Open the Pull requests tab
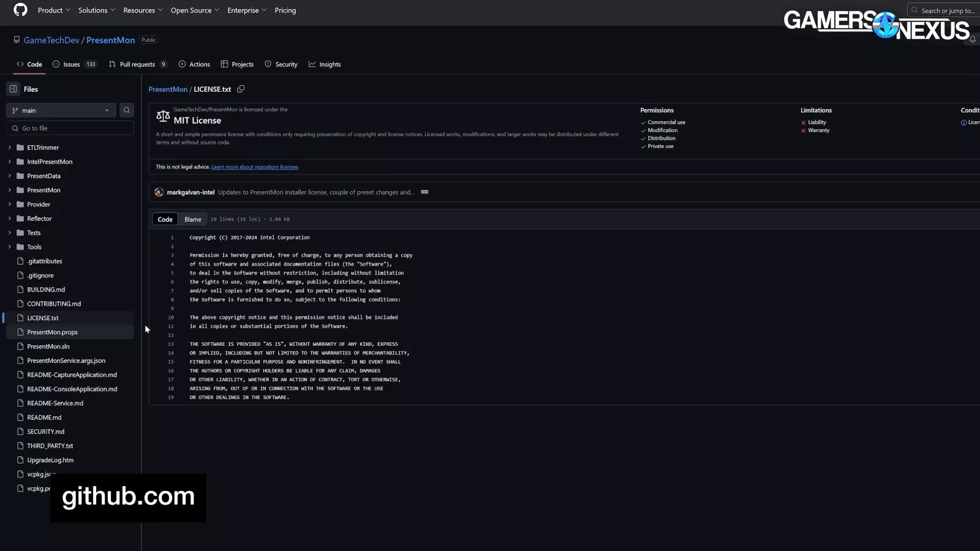980x551 pixels. point(137,64)
